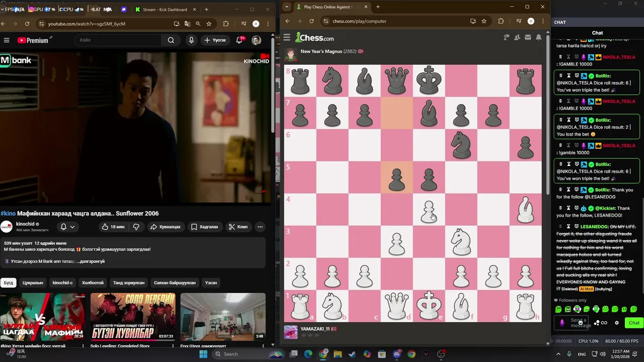Open the kinochid channel avatar
The height and width of the screenshot is (362, 644).
6,227
